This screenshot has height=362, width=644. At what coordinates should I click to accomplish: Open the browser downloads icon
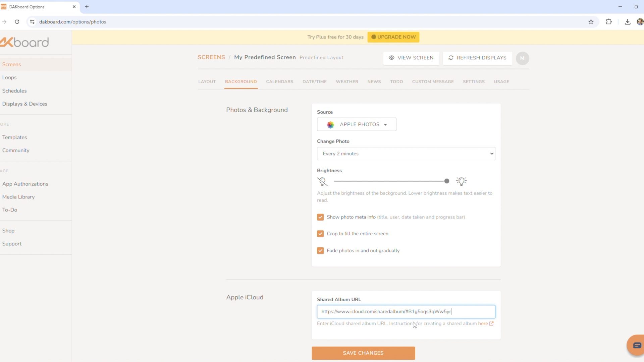(627, 22)
